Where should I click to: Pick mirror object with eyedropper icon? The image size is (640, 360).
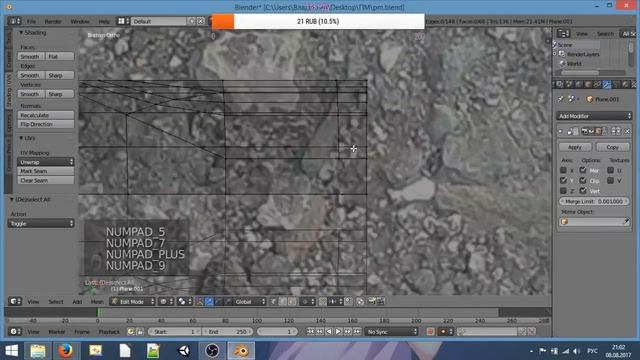click(626, 222)
